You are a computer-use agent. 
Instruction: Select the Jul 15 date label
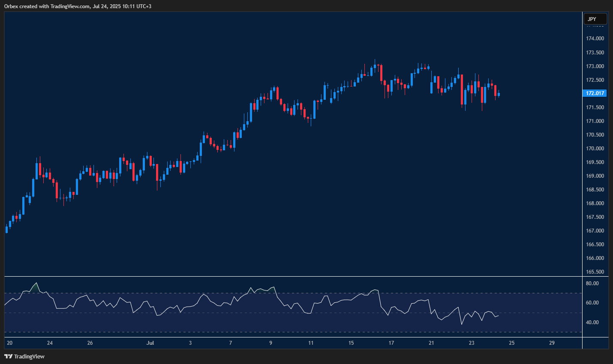(x=351, y=343)
